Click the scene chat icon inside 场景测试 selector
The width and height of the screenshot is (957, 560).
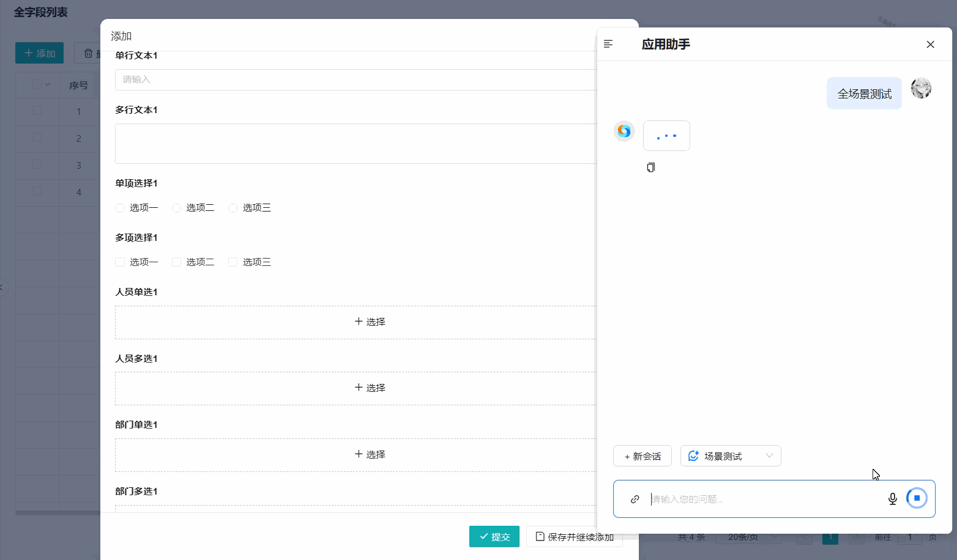point(693,455)
